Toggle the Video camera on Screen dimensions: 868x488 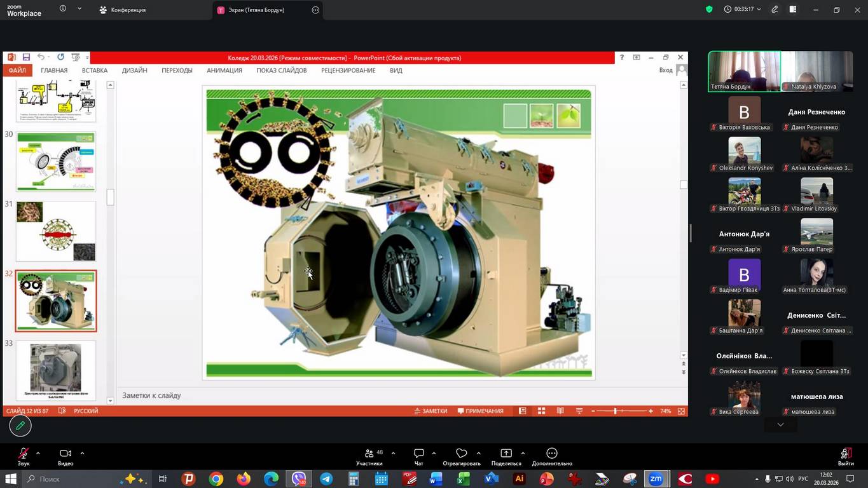(x=65, y=454)
